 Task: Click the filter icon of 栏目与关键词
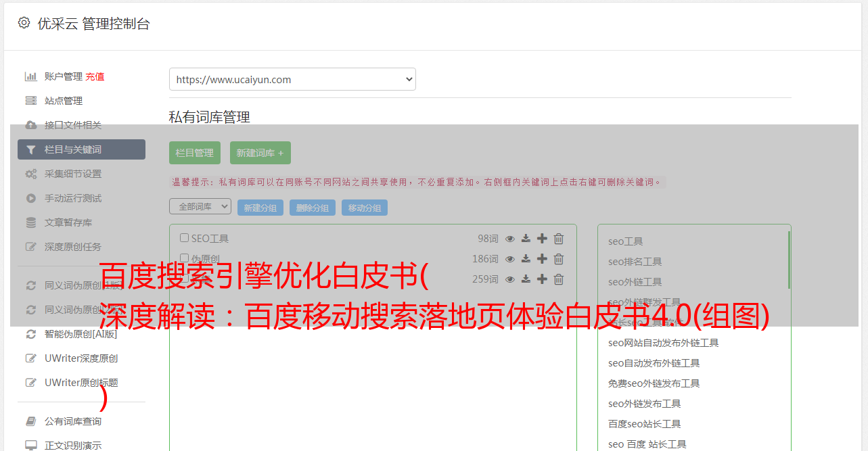click(x=30, y=149)
